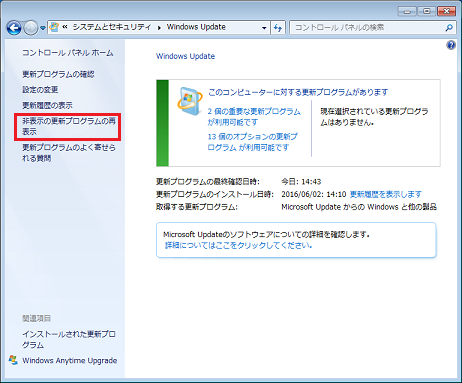This screenshot has height=383, width=462.
Task: Open コントロール パネル ホーム link
Action: [x=68, y=53]
